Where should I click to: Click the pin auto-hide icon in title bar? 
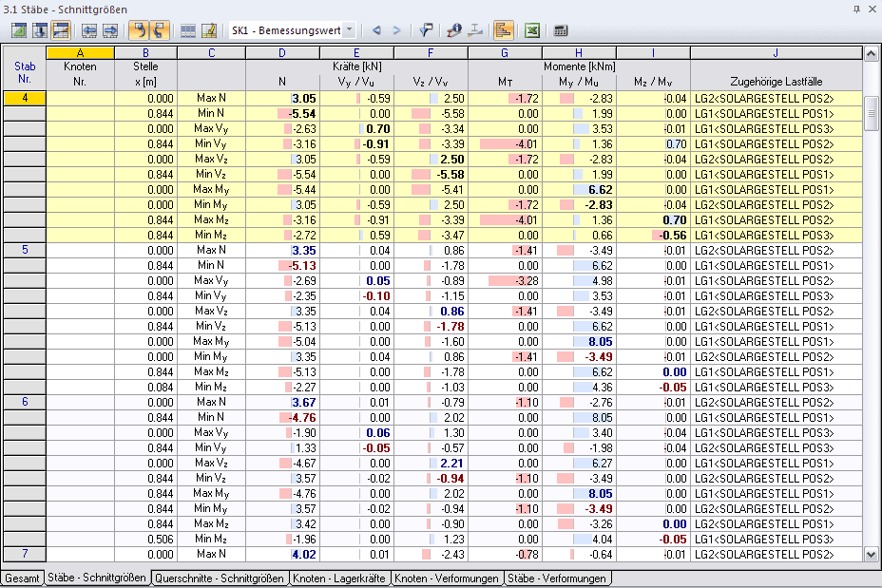[857, 9]
